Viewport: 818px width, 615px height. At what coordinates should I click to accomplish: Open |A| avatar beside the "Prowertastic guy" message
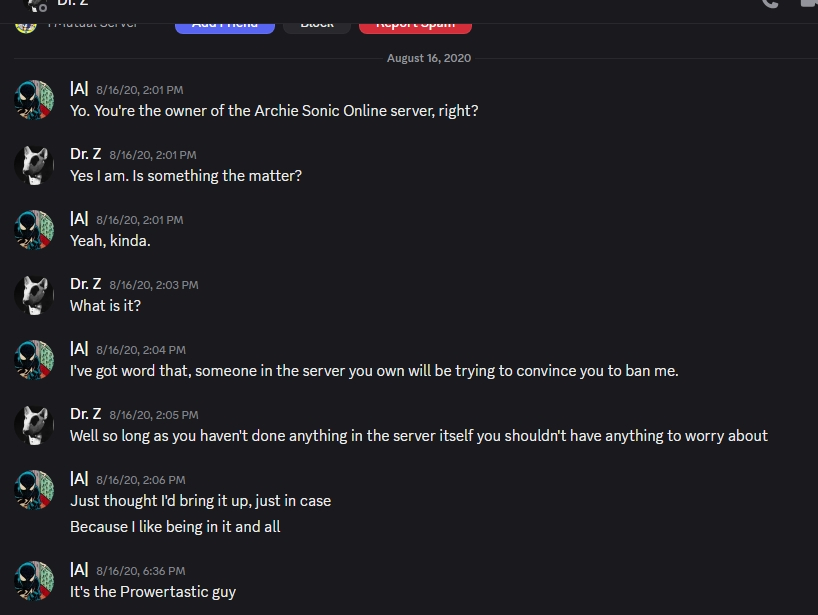[x=35, y=579]
